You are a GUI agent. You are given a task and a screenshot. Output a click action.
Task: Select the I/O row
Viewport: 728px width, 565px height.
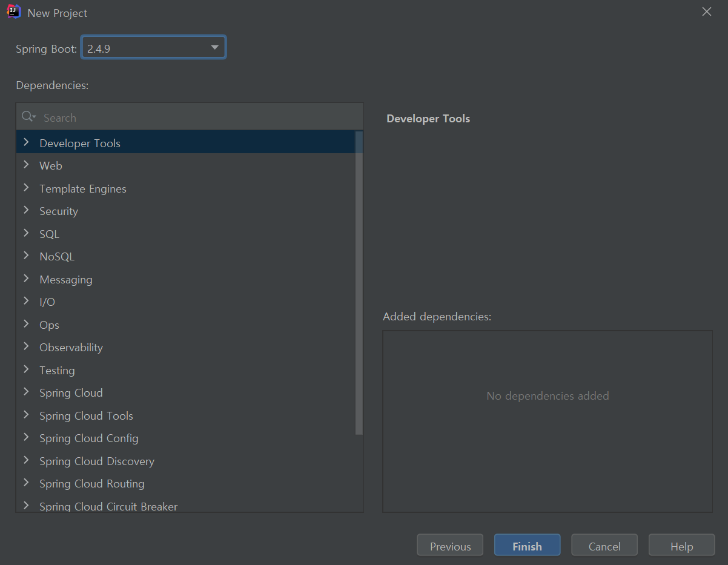(x=186, y=302)
